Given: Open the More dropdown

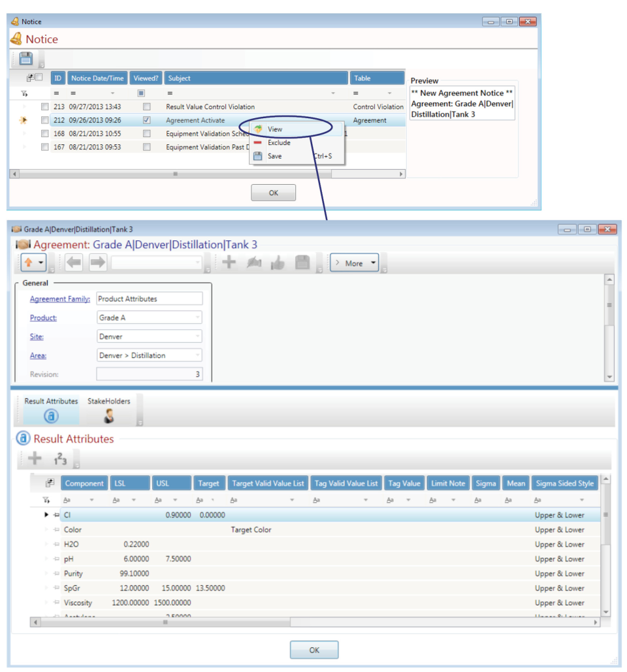Looking at the screenshot, I should click(353, 263).
